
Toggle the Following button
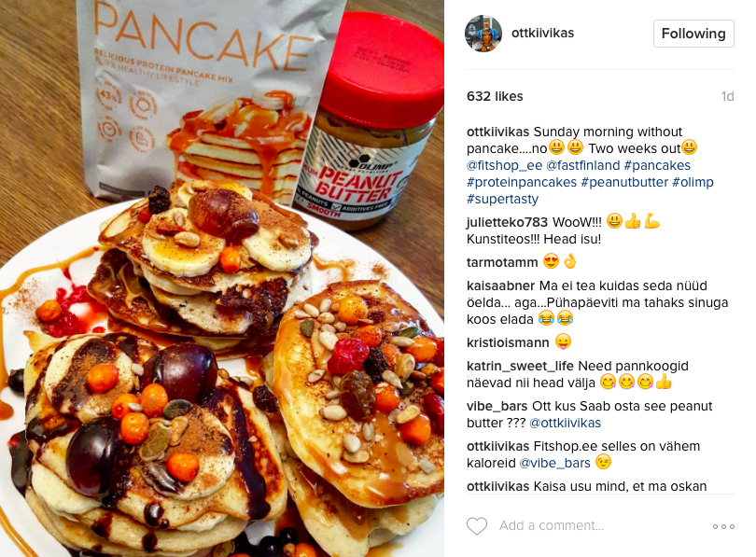pyautogui.click(x=693, y=34)
